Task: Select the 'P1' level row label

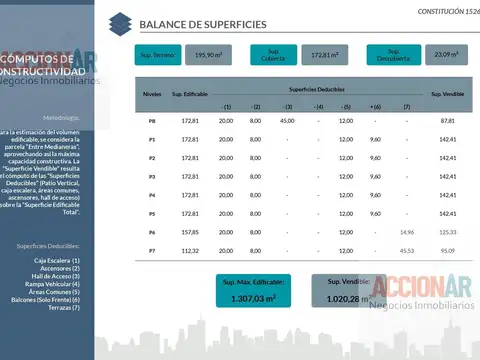Action: coord(152,140)
